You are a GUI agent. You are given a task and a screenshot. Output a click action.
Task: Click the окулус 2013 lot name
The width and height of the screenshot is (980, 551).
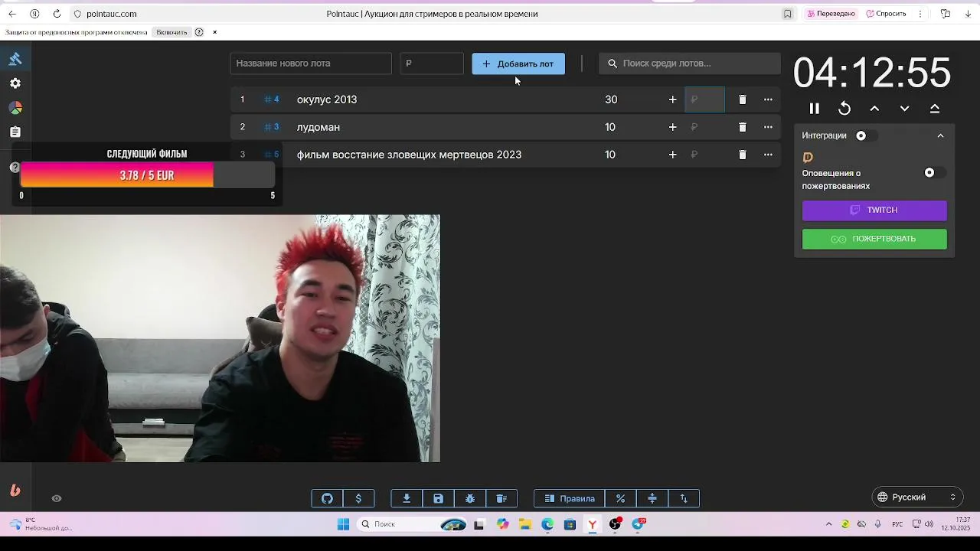pyautogui.click(x=327, y=99)
